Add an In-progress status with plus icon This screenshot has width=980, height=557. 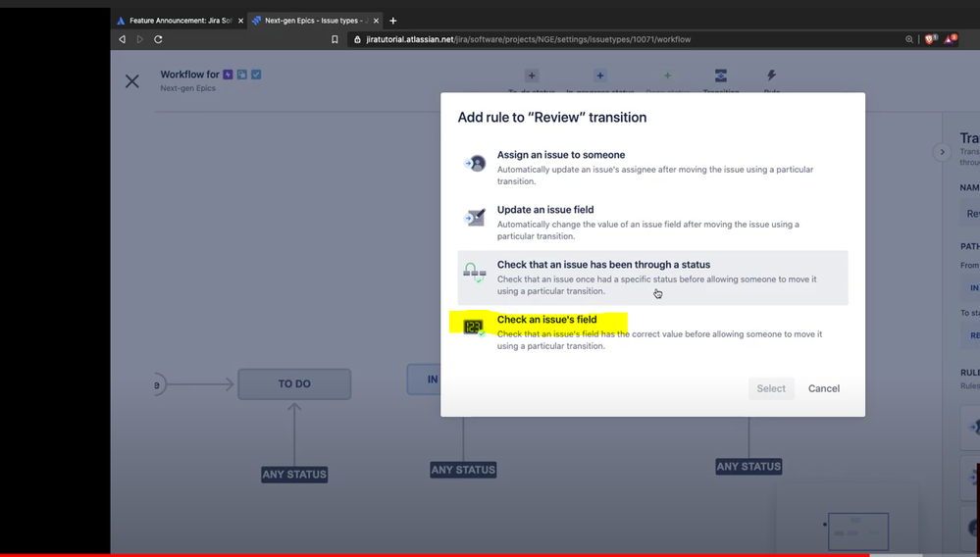pyautogui.click(x=600, y=76)
